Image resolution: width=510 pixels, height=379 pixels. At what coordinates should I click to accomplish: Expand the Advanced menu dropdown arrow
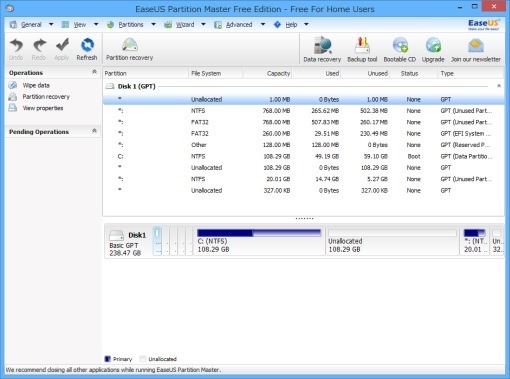[x=263, y=24]
